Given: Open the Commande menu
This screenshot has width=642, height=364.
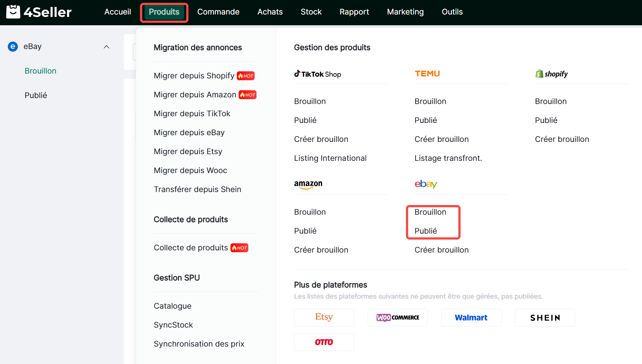Looking at the screenshot, I should click(218, 12).
